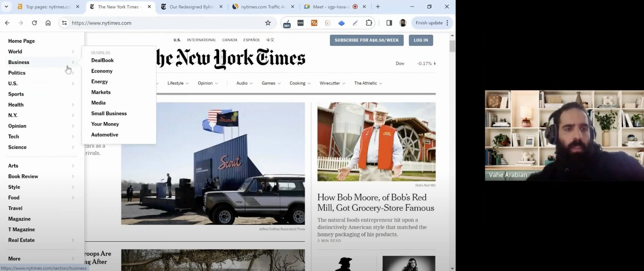Expand the Real Estate submenu arrow
The width and height of the screenshot is (644, 271).
[x=73, y=240]
